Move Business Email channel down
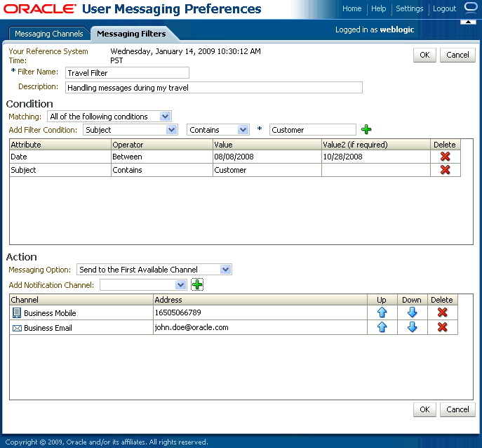This screenshot has width=482, height=448. [412, 327]
